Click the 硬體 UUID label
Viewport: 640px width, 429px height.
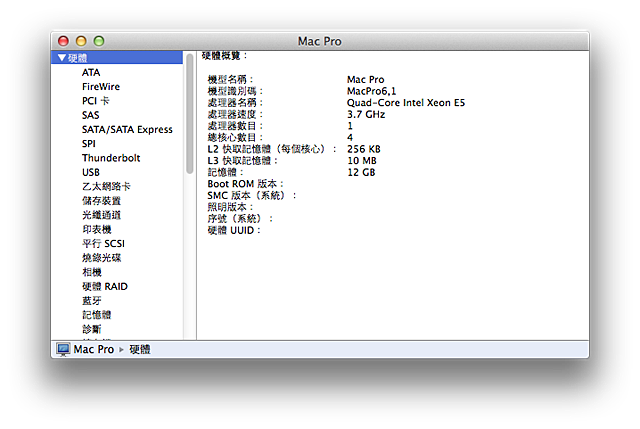[x=234, y=231]
